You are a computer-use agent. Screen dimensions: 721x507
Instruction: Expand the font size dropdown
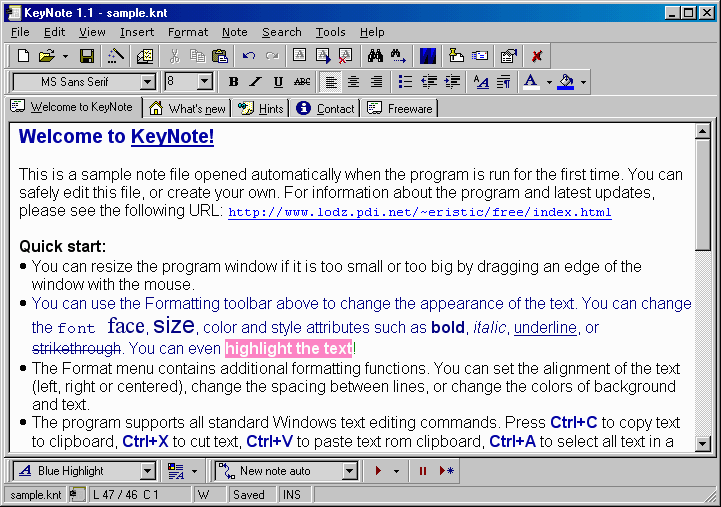click(205, 82)
